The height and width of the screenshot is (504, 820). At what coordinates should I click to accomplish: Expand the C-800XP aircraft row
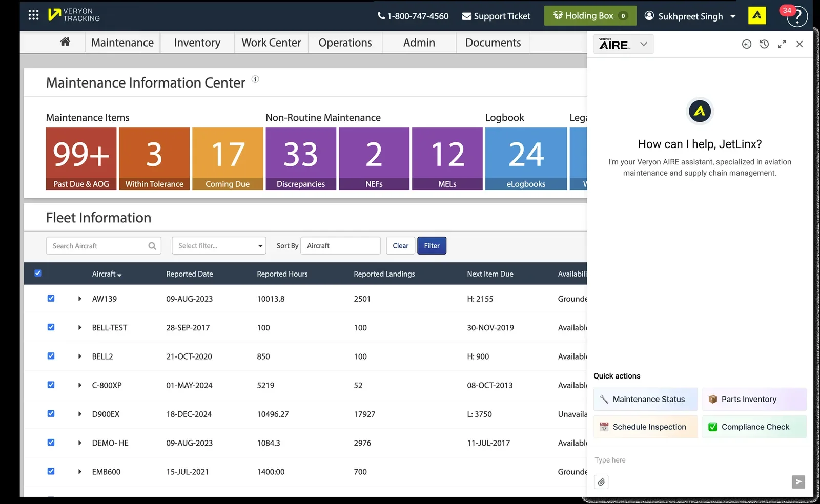click(x=79, y=385)
